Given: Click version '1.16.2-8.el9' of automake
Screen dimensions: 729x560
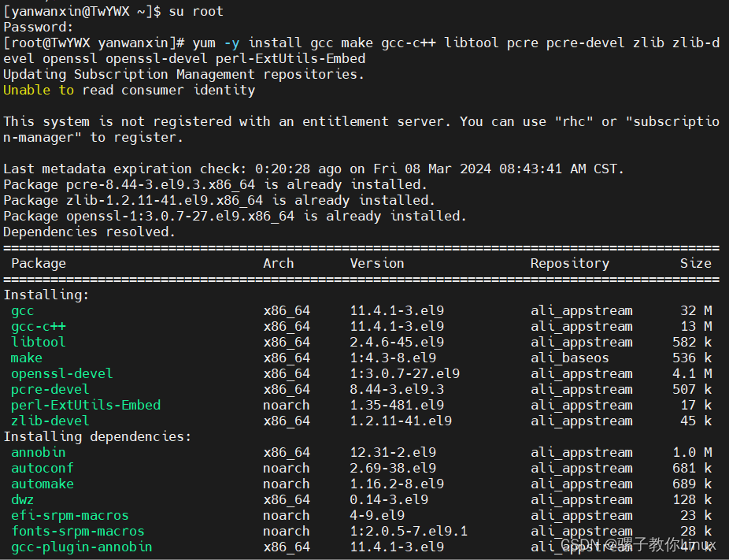Looking at the screenshot, I should pyautogui.click(x=397, y=484).
